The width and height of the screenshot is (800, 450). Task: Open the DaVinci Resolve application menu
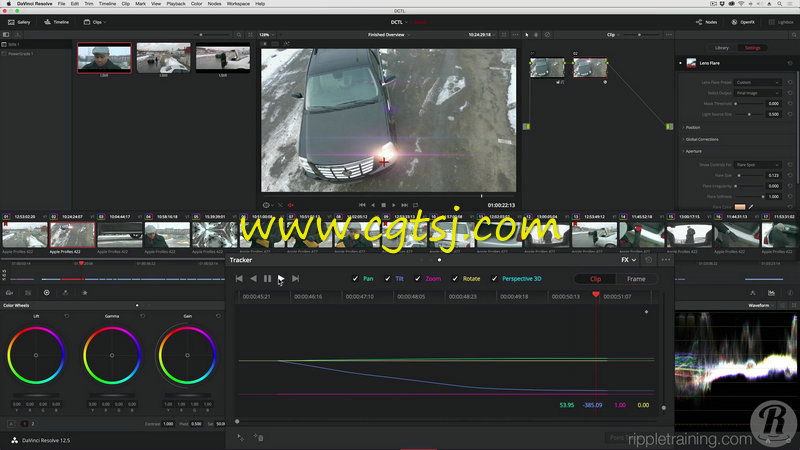point(34,4)
